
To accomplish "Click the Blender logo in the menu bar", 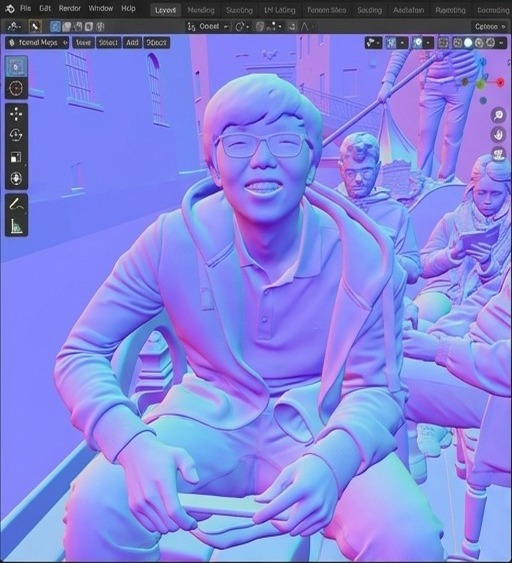I will tap(10, 8).
